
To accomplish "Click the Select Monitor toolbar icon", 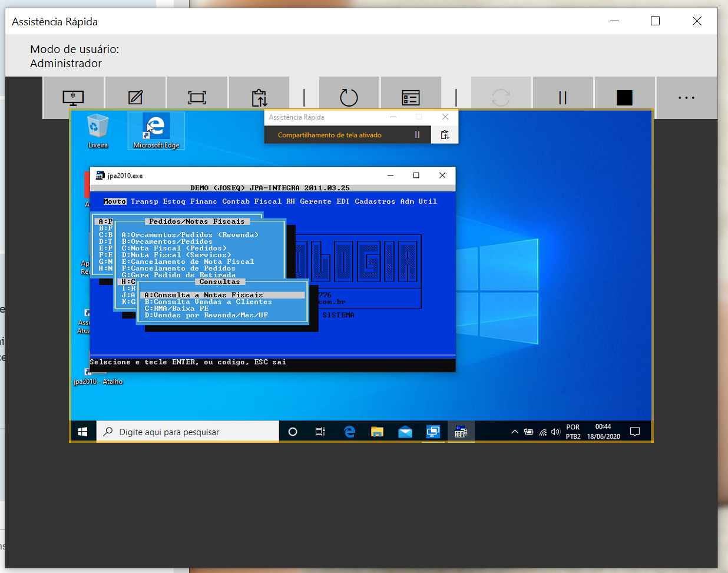I will [74, 97].
